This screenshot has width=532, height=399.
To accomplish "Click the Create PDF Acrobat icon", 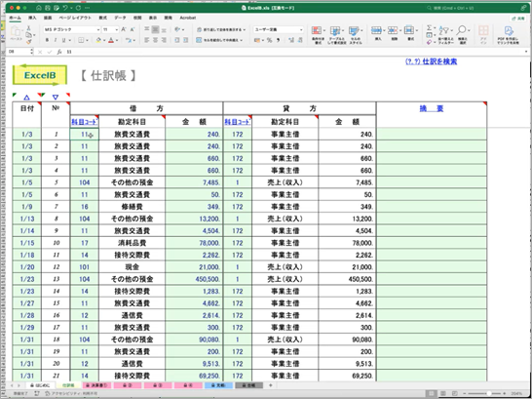I will 509,31.
